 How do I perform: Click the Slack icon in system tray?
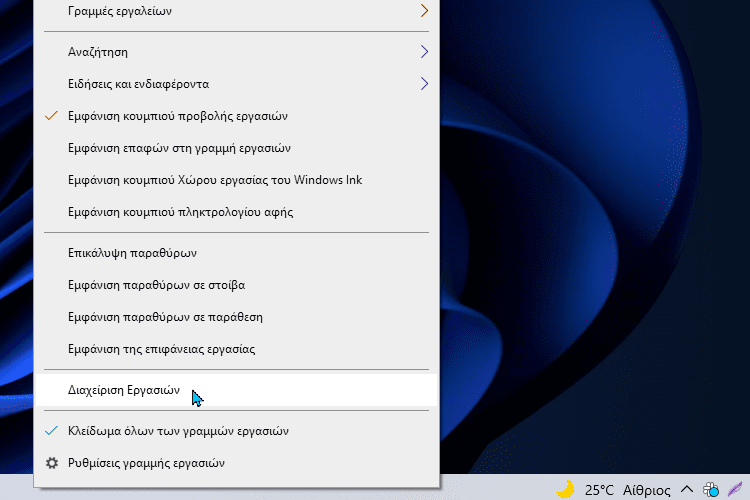712,489
